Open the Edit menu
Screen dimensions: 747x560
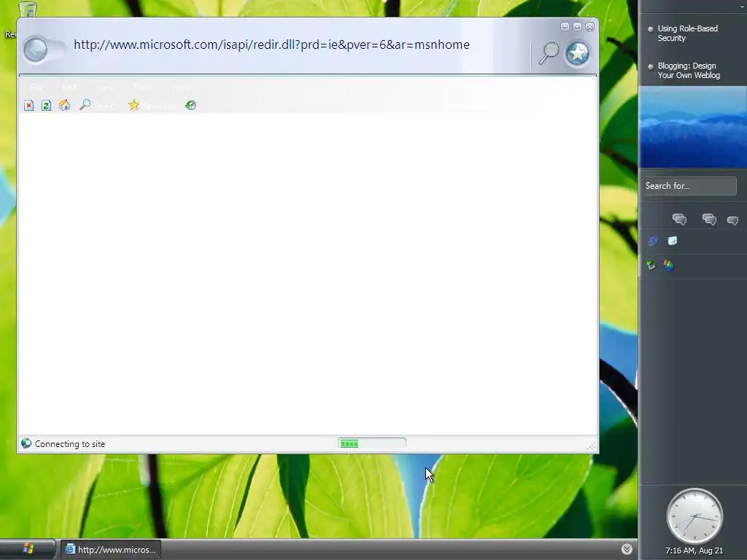tap(69, 87)
